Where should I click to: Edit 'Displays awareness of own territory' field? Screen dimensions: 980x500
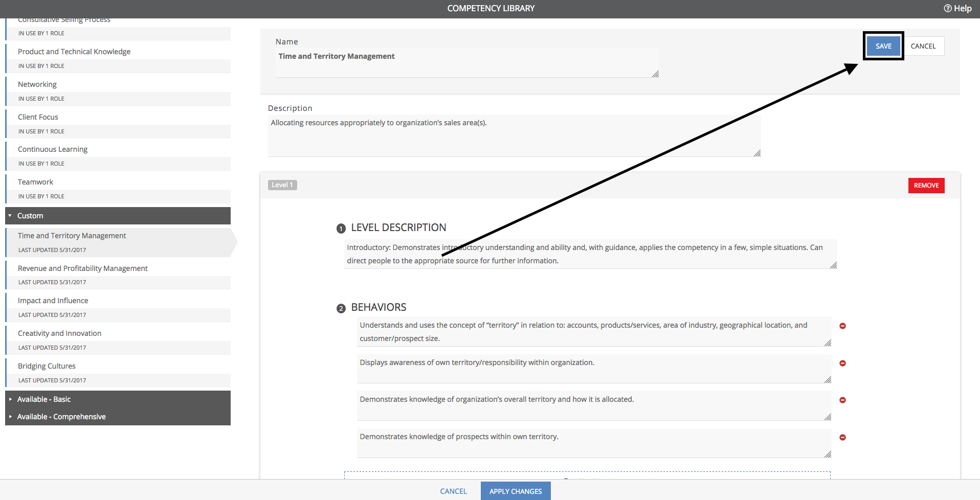[594, 369]
